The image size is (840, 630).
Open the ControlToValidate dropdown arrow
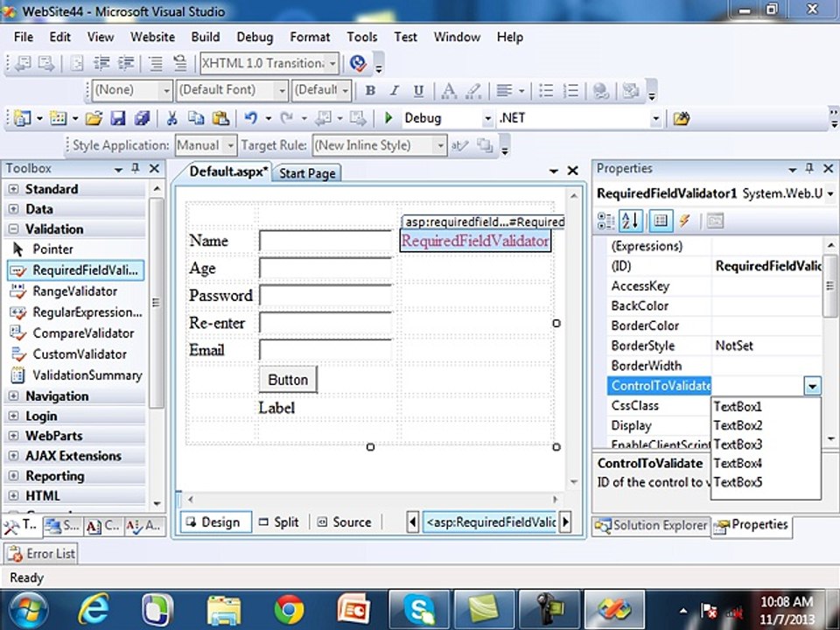[x=812, y=386]
